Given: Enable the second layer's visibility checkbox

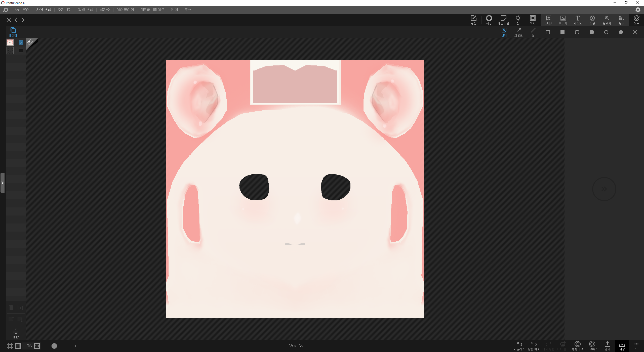Looking at the screenshot, I should [x=21, y=51].
